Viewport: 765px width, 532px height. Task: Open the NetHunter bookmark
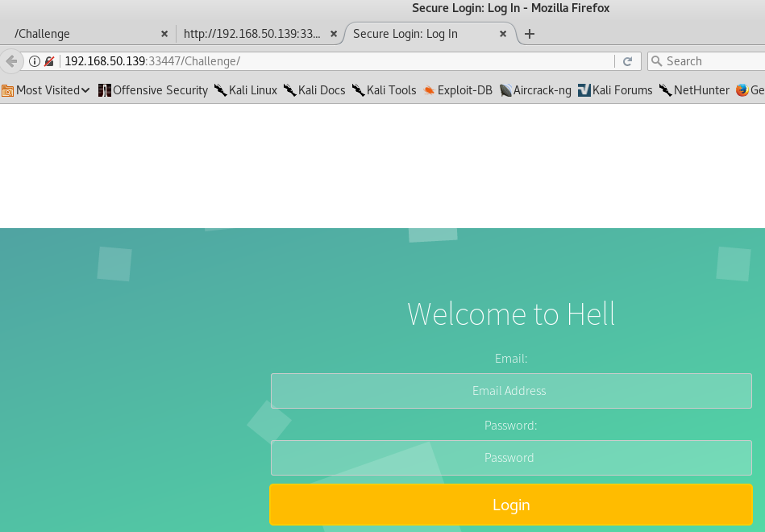(x=694, y=90)
